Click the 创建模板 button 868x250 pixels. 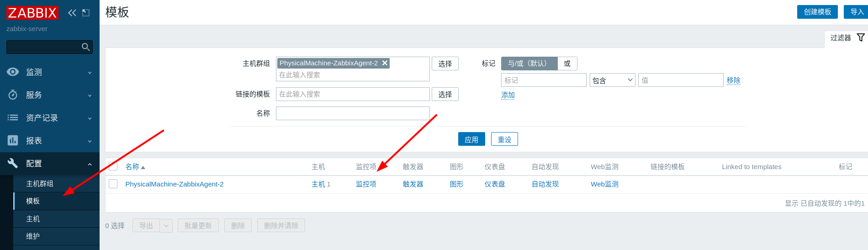pyautogui.click(x=817, y=12)
